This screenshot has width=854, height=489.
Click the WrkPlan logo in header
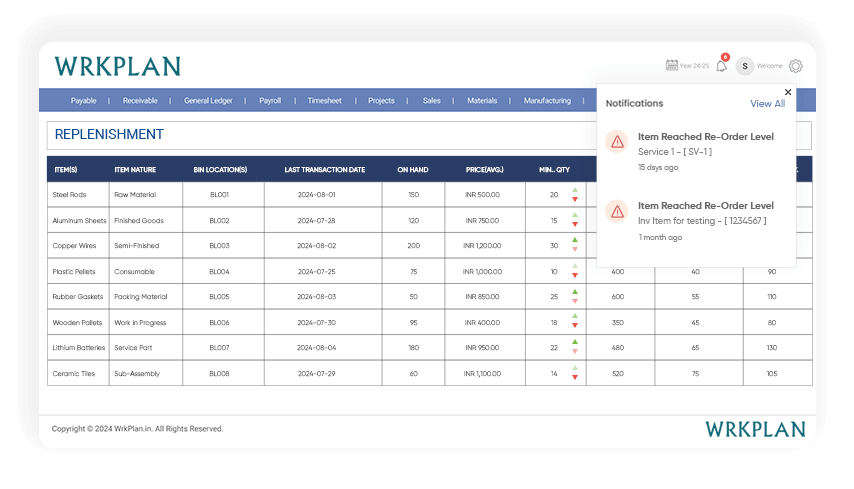[x=117, y=67]
